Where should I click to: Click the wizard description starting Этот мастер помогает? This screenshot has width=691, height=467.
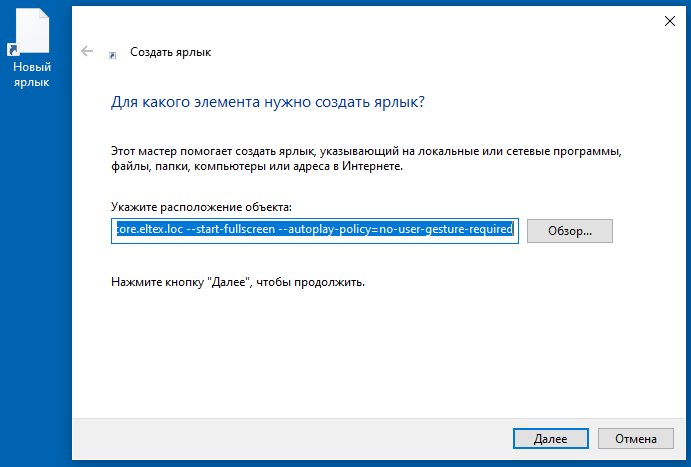(x=366, y=150)
